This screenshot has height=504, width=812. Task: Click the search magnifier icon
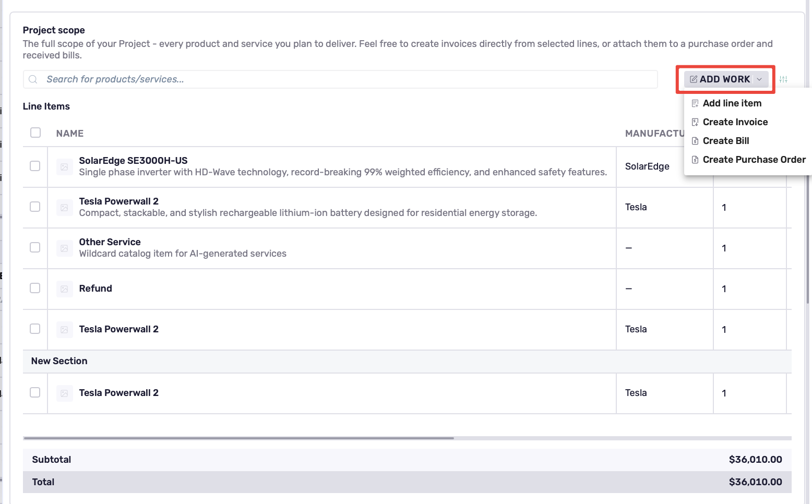[33, 79]
